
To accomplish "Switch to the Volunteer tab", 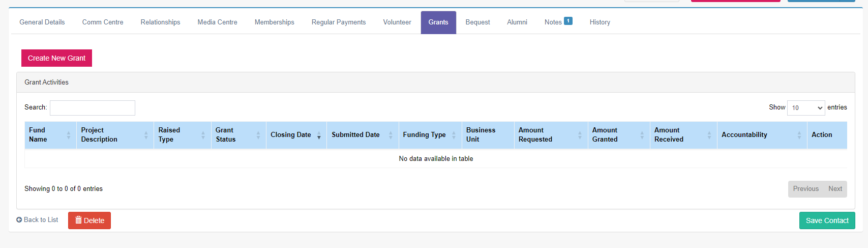I will point(397,22).
